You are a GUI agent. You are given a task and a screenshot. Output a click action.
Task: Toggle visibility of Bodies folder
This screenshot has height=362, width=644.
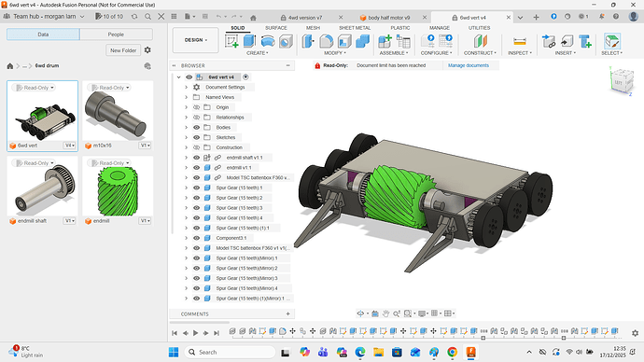(x=196, y=127)
